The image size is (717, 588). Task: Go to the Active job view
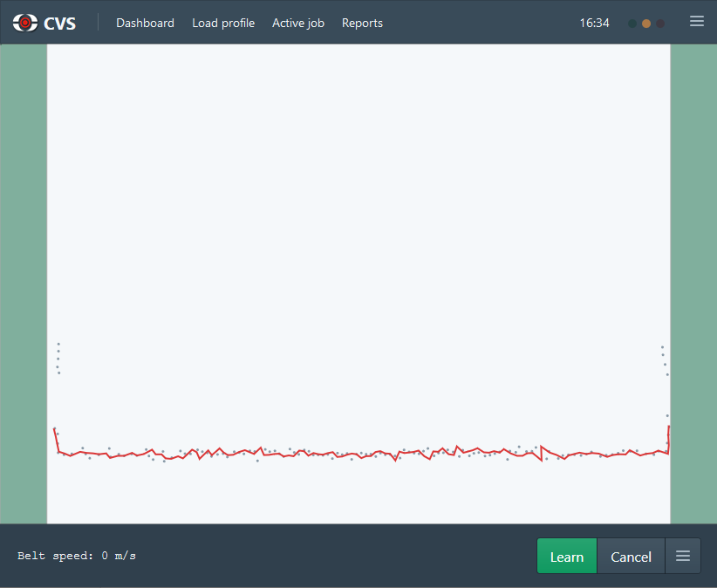pos(298,23)
